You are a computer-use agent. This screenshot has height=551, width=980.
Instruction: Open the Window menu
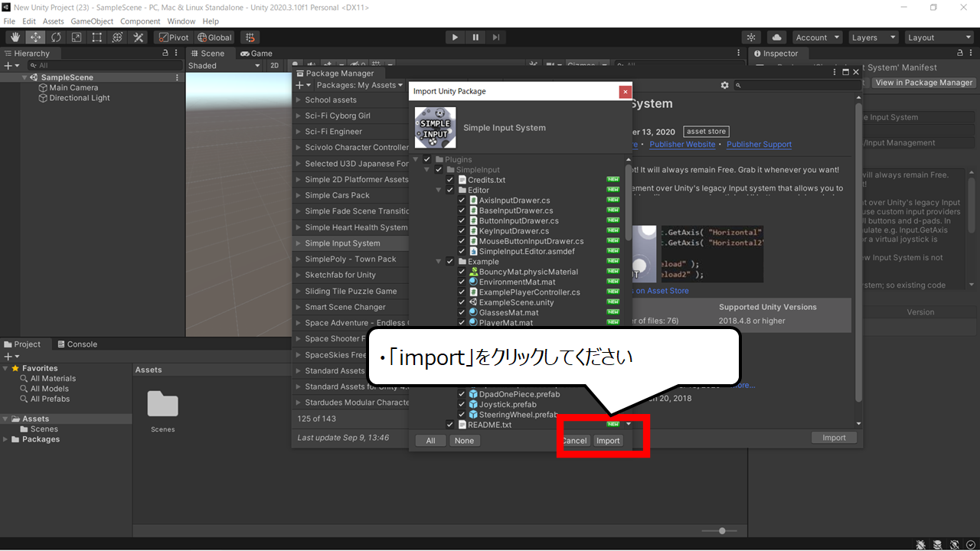coord(181,21)
